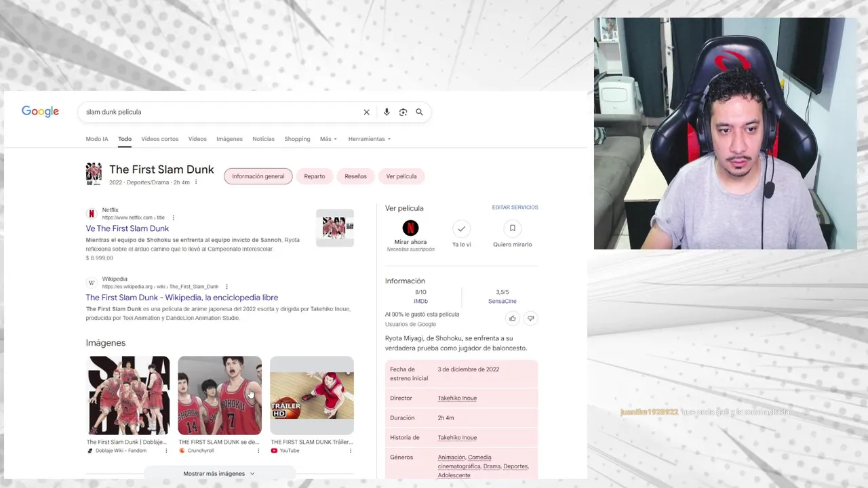
Task: Click the Netflix result thumbnail image
Action: pyautogui.click(x=335, y=228)
